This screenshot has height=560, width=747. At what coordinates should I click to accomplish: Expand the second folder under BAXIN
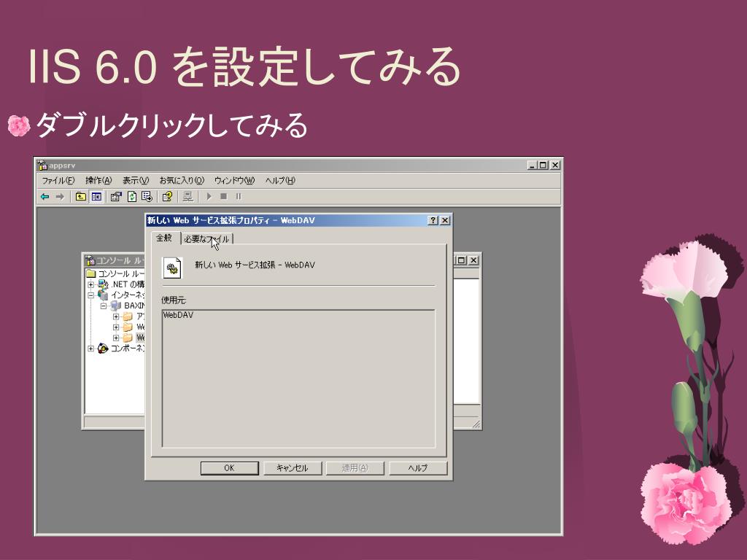click(x=116, y=327)
